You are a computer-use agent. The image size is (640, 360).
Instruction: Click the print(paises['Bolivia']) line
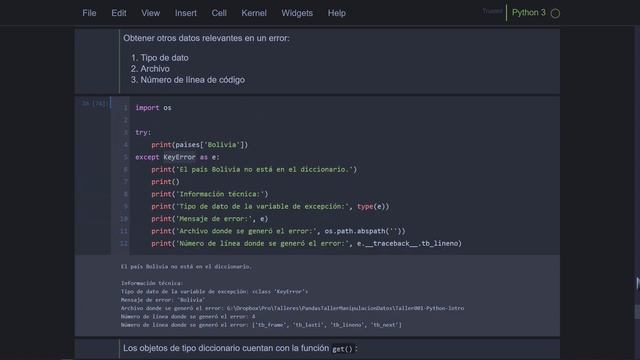(200, 144)
